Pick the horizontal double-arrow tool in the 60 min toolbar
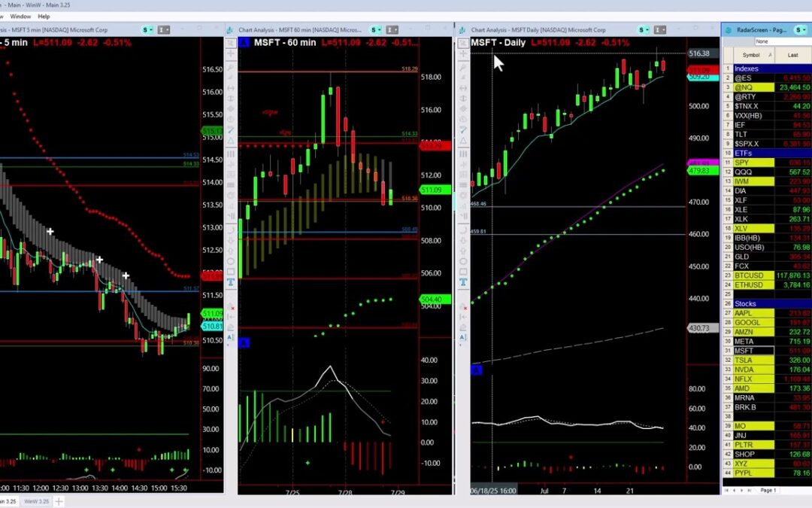The image size is (812, 508). coord(231,88)
